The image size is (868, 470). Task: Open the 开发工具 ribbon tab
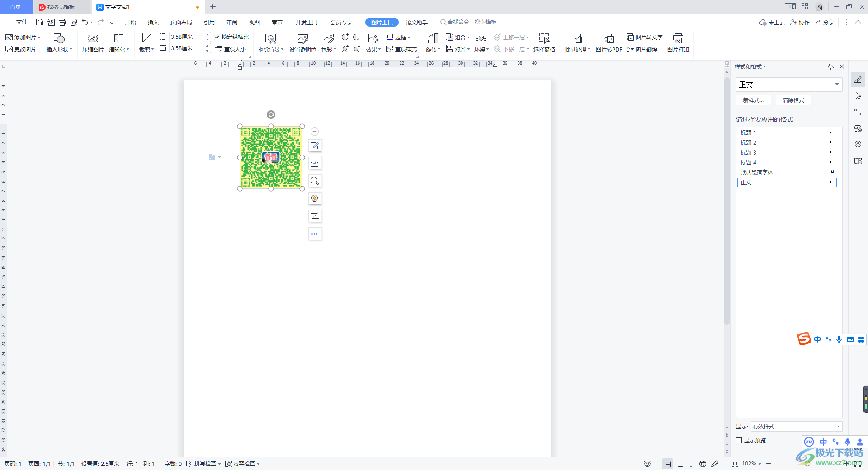[x=307, y=22]
